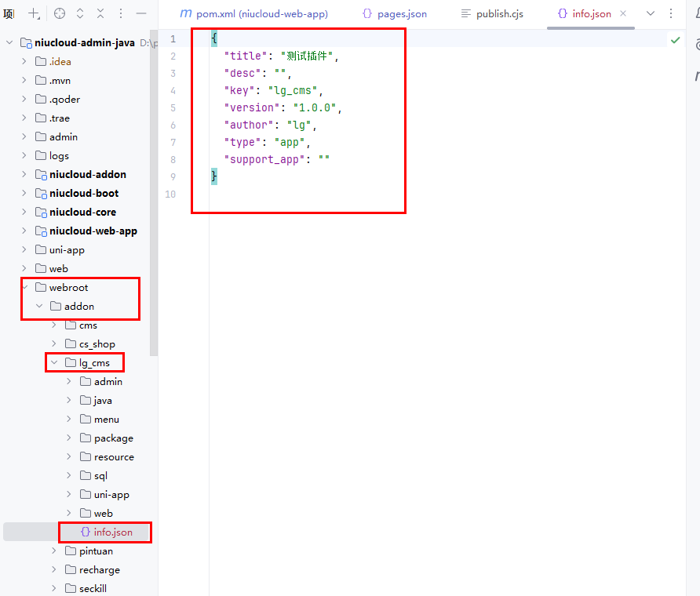Click the Select Opened File crosshair icon
The image size is (700, 596).
click(x=60, y=13)
